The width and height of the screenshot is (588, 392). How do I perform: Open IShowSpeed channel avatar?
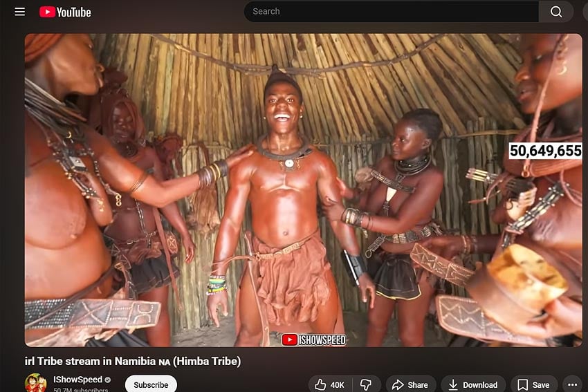(35, 383)
